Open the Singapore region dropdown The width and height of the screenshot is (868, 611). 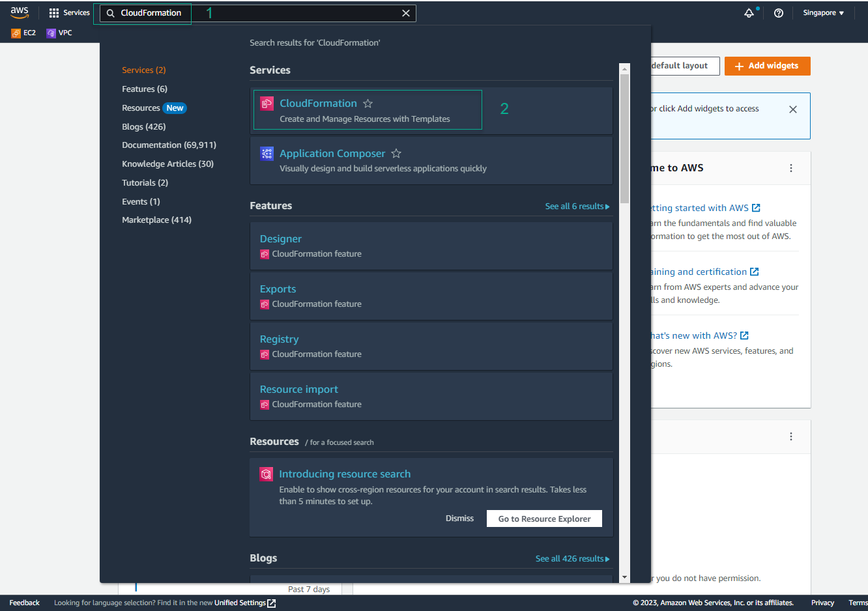coord(823,13)
